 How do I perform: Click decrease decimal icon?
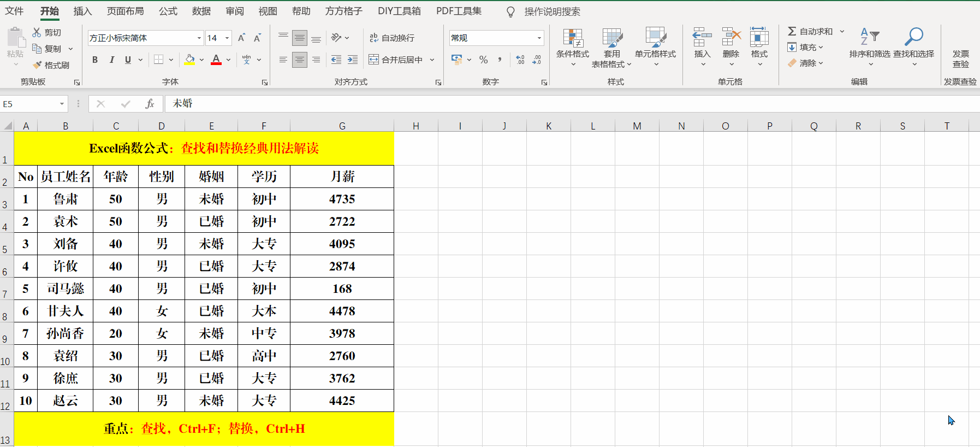point(537,60)
